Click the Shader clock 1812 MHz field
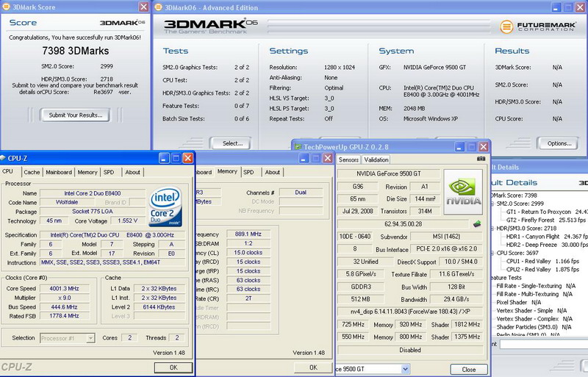Viewport: 588px width, 377px height. click(x=467, y=324)
